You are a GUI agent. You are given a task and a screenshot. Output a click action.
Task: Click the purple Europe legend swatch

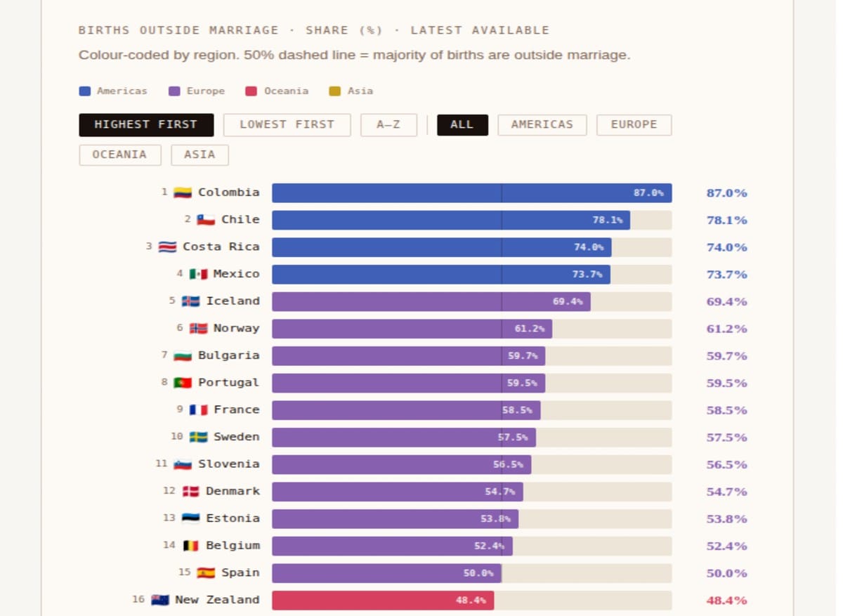[x=175, y=91]
